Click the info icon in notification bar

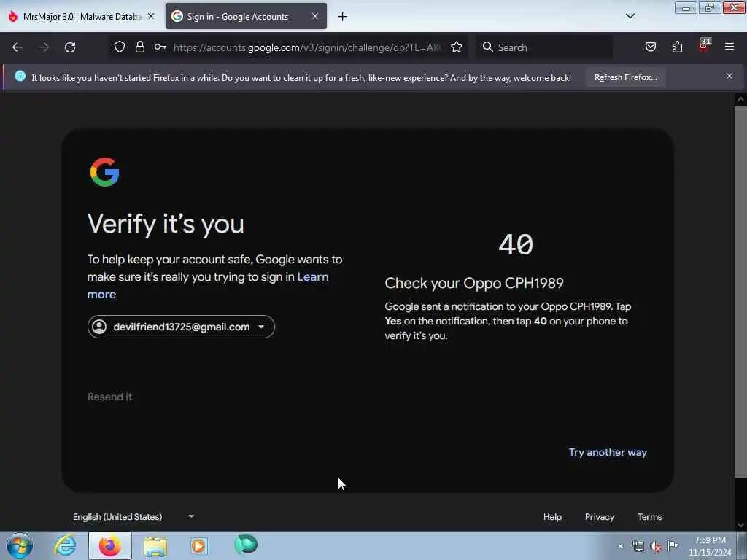pyautogui.click(x=20, y=76)
